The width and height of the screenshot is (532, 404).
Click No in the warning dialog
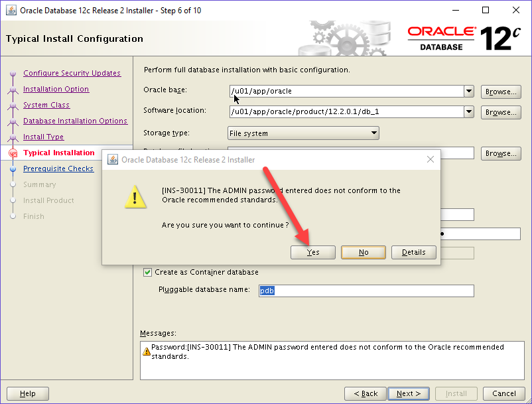click(364, 252)
